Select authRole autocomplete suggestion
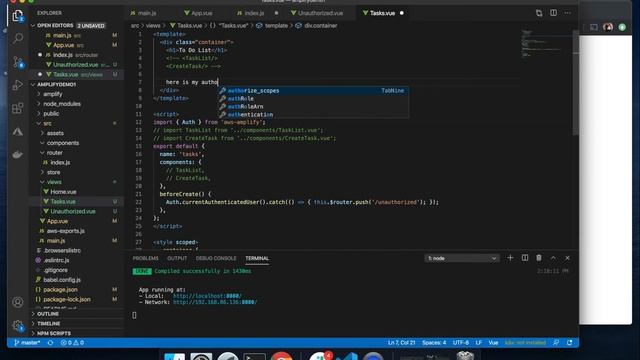Viewport: 640px width, 360px height. [x=313, y=99]
